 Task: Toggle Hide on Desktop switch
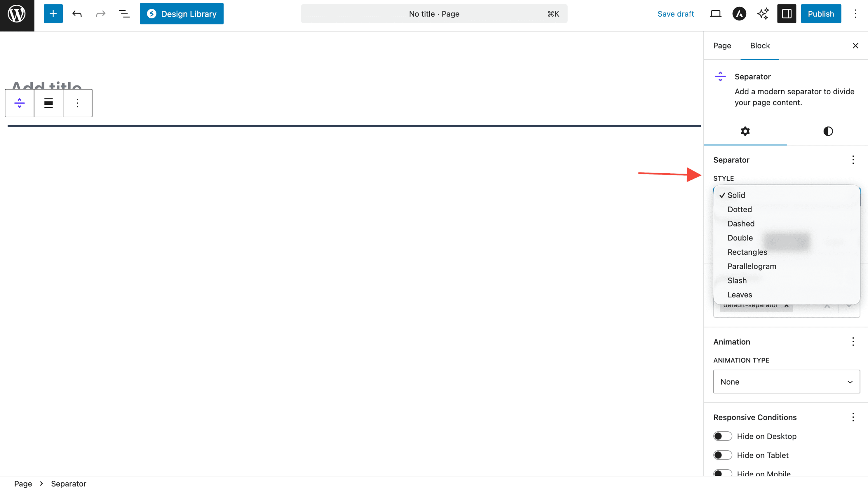coord(723,436)
